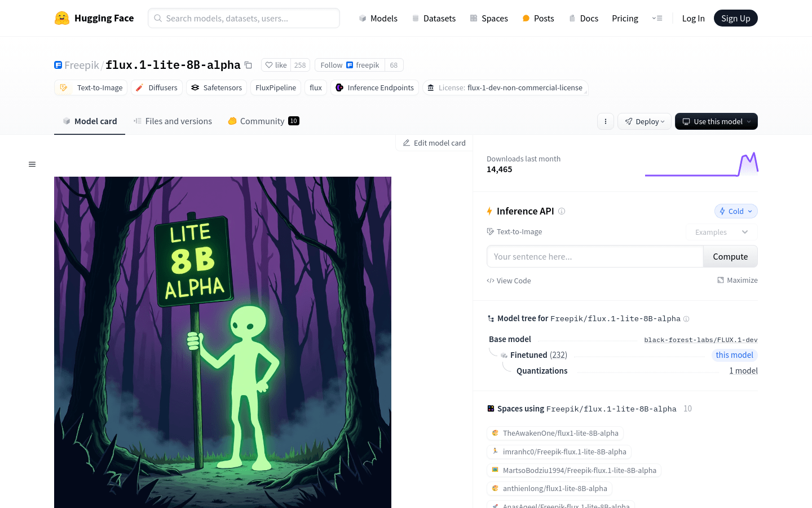Open the Cold status dropdown
The height and width of the screenshot is (508, 812).
736,211
